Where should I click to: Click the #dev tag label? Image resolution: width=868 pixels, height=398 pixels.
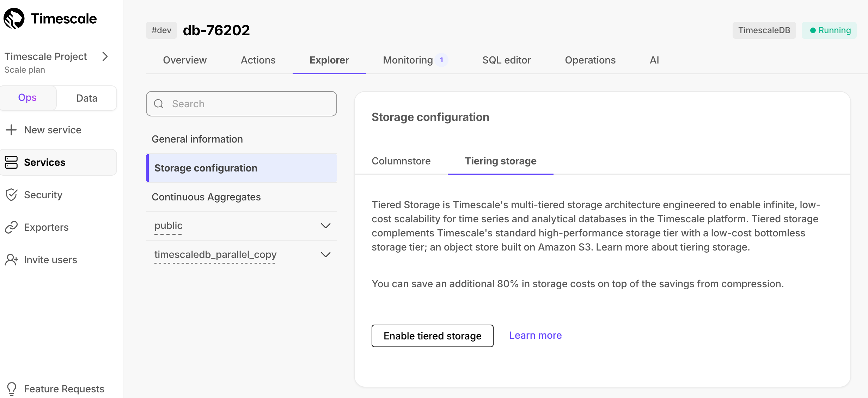(161, 30)
